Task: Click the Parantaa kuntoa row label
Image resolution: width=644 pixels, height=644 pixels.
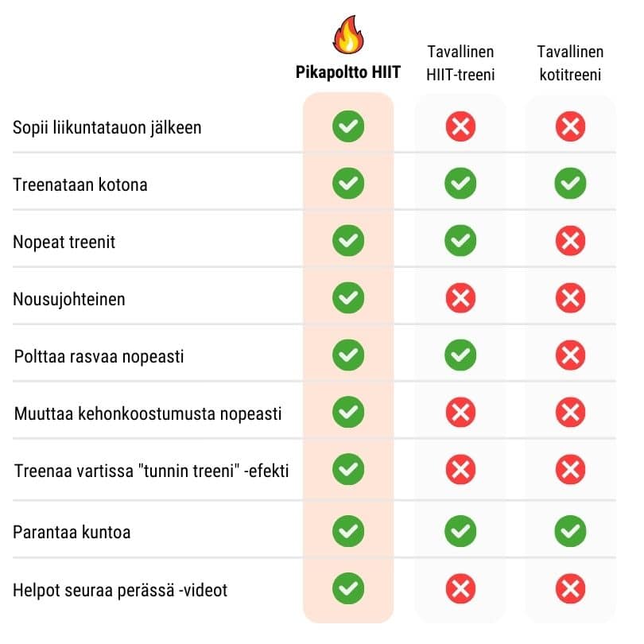Action: 72,532
